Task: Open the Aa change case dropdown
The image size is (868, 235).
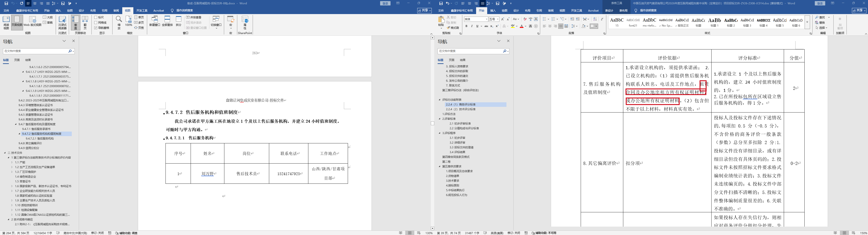Action: click(x=516, y=19)
